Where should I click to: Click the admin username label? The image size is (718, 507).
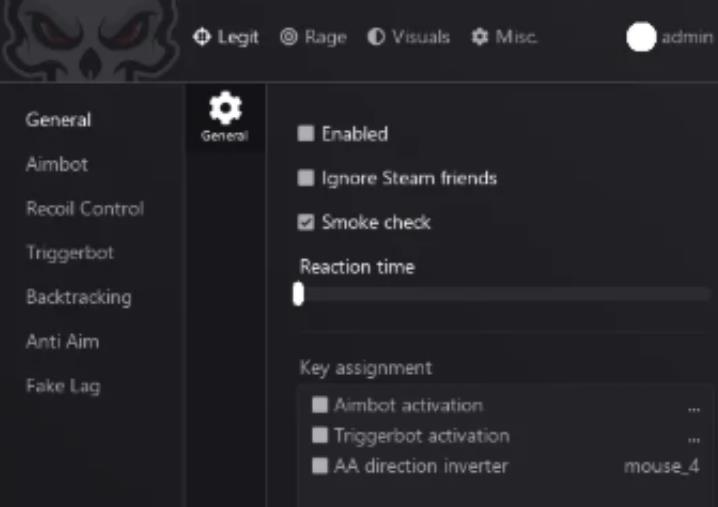[687, 37]
